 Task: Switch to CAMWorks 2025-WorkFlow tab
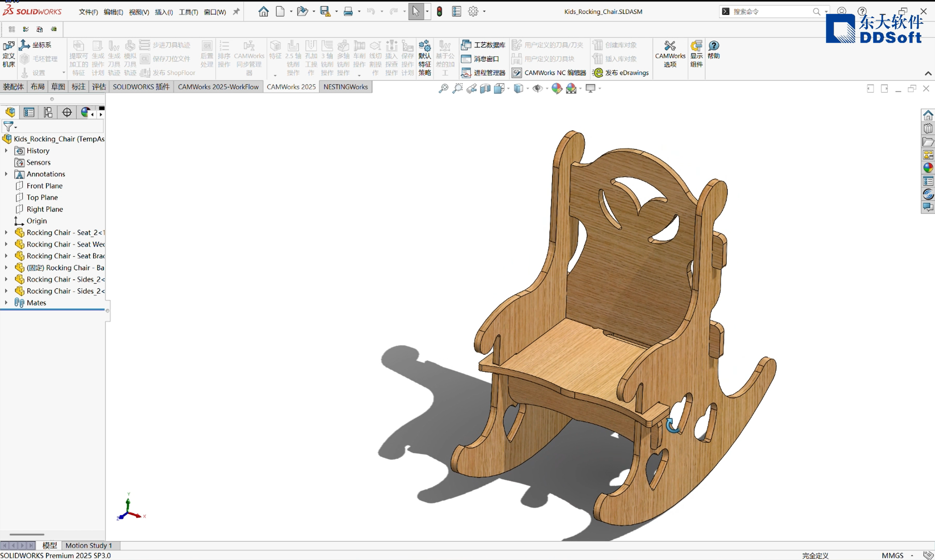(x=218, y=87)
